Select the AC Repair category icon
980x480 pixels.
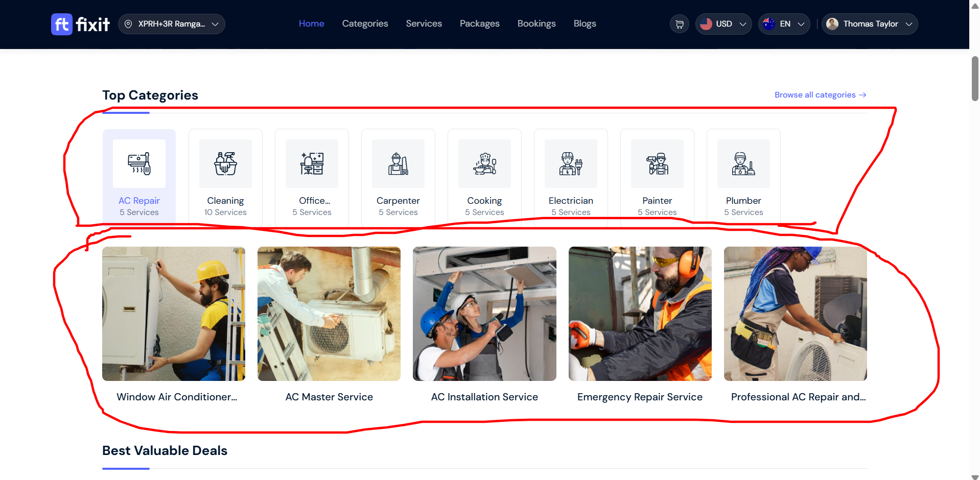139,164
